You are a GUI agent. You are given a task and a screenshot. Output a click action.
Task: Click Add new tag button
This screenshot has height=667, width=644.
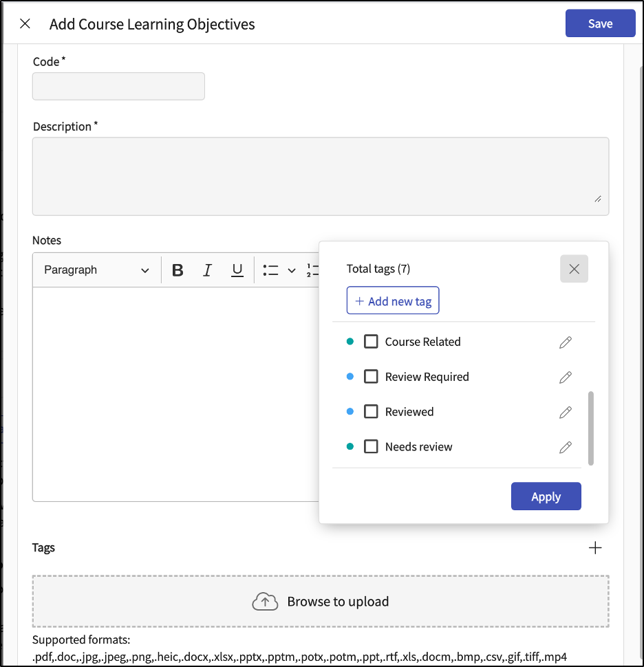(393, 301)
